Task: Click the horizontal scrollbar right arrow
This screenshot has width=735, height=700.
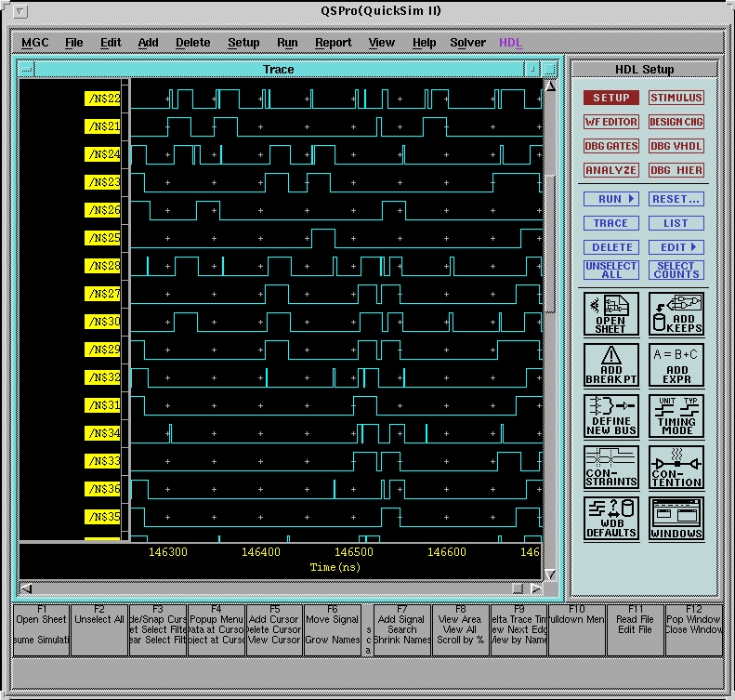Action: tap(535, 588)
